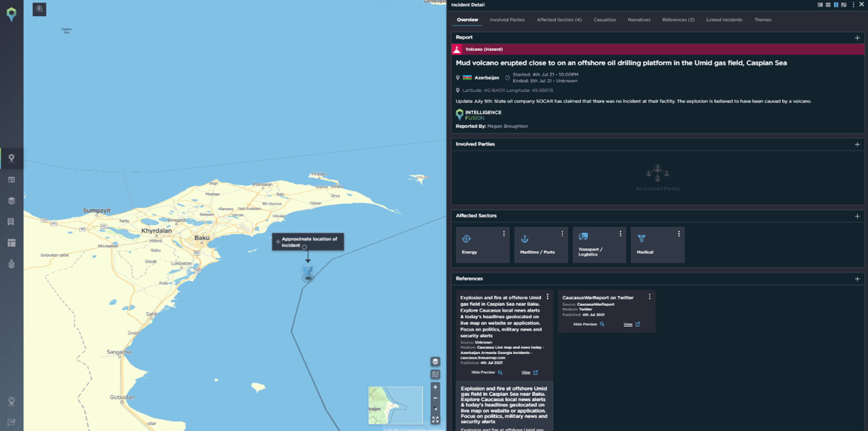Open the Medical card kebab menu
Image resolution: width=868 pixels, height=431 pixels.
679,234
